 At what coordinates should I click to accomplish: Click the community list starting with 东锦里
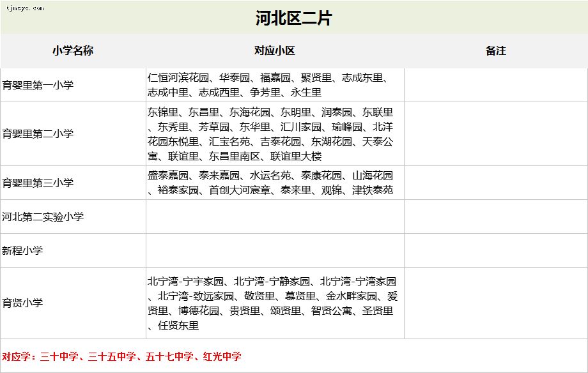point(271,133)
